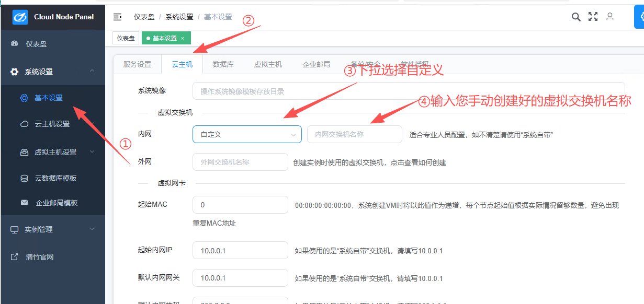644x304 pixels.
Task: Open 清竹官网 external link
Action: coord(39,257)
